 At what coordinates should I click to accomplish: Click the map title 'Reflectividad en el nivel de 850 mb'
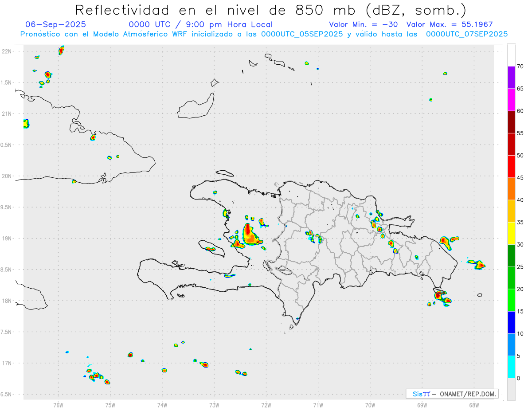tap(214, 10)
